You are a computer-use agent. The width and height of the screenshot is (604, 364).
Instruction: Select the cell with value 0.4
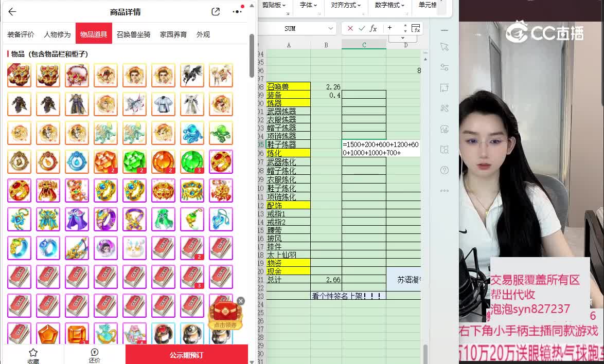326,95
